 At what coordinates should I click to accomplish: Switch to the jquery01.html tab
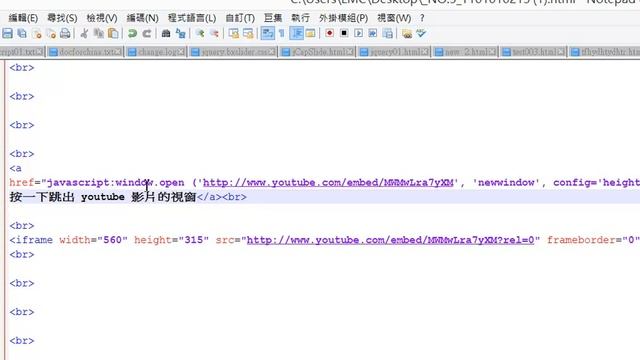pyautogui.click(x=394, y=52)
